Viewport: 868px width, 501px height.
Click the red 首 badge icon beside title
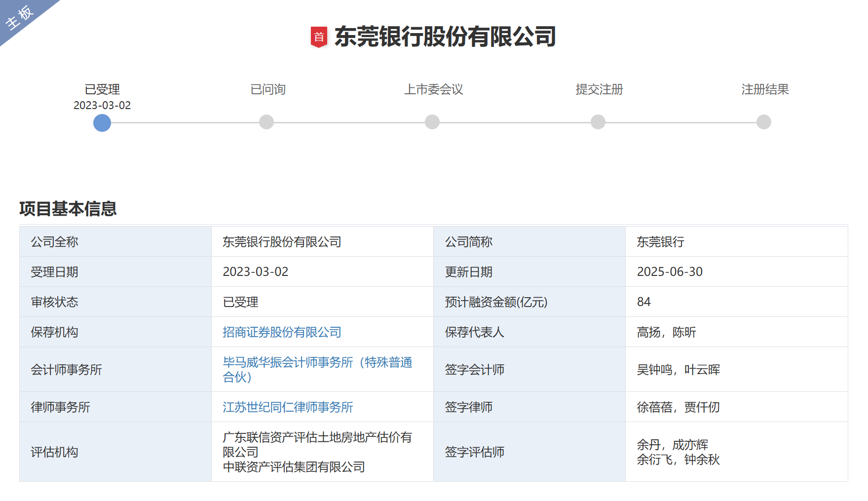tap(319, 37)
